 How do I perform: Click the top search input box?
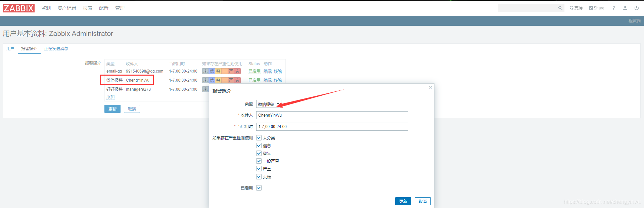click(x=527, y=8)
